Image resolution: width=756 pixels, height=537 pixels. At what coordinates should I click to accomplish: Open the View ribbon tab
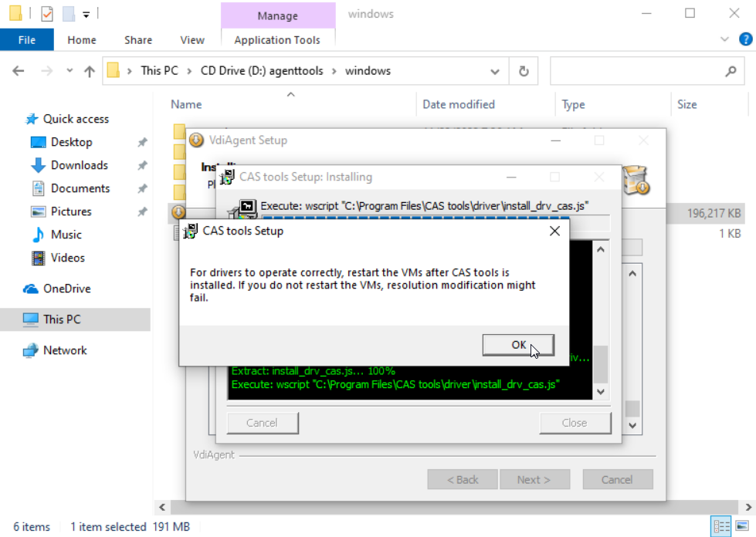click(x=192, y=40)
